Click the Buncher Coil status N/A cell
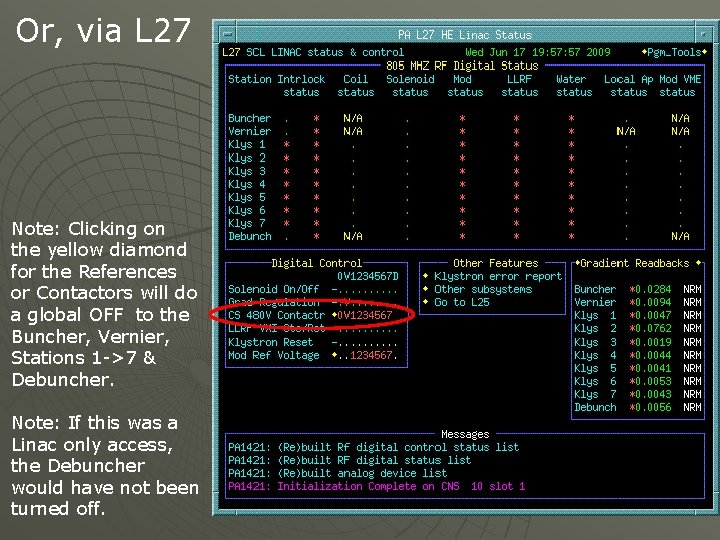Screen dimensions: 720x540 click(x=353, y=118)
